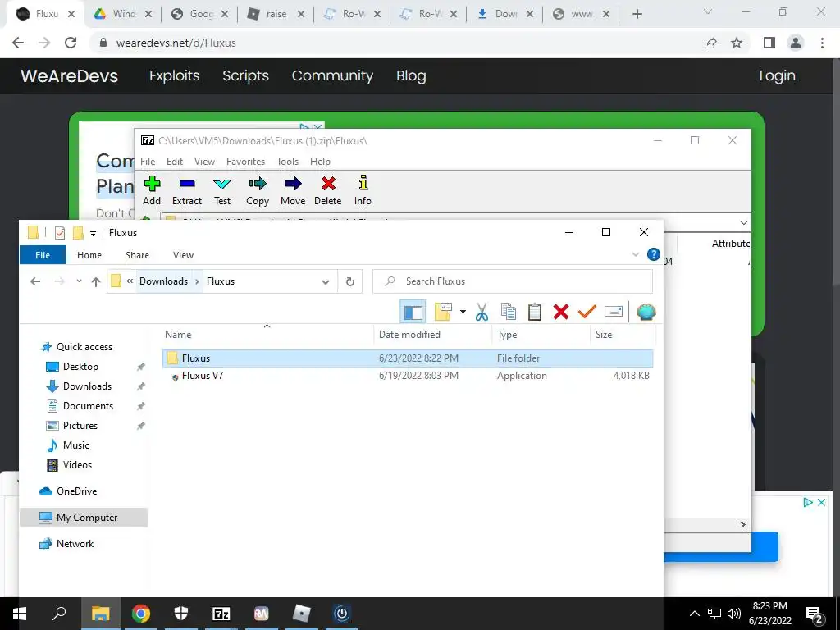Viewport: 840px width, 630px height.
Task: Click the Explorer refresh button
Action: tap(349, 281)
